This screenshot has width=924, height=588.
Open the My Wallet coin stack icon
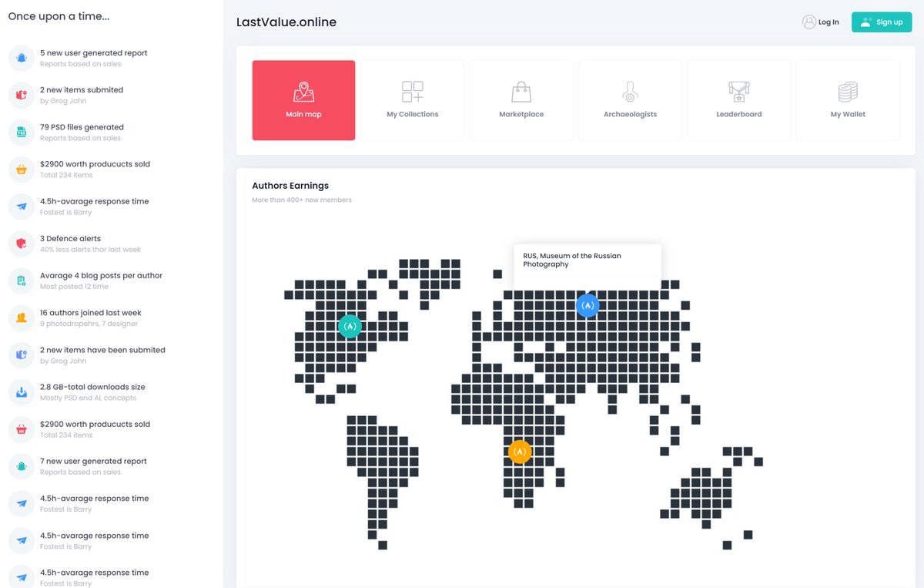click(x=848, y=92)
